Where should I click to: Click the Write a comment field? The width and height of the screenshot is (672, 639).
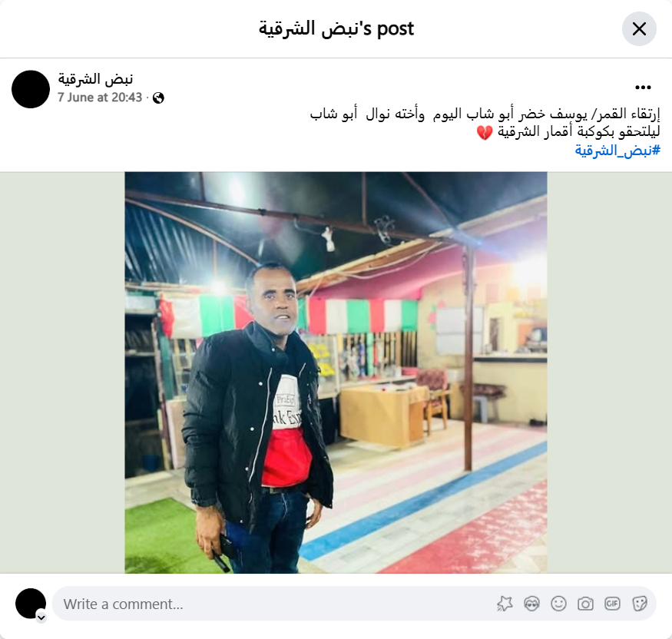tap(274, 604)
